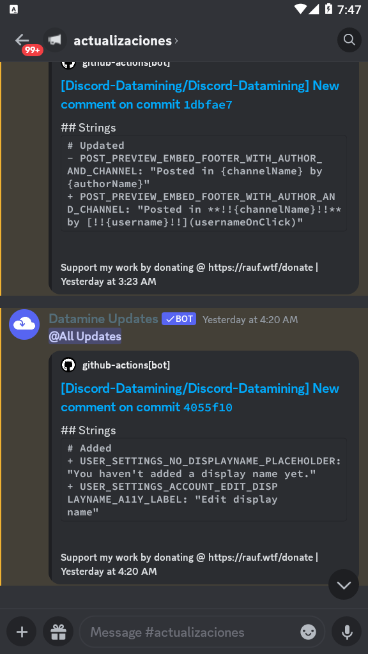Tap the github-actions[bot] author above commit 4055f10
The image size is (368, 654).
126,365
